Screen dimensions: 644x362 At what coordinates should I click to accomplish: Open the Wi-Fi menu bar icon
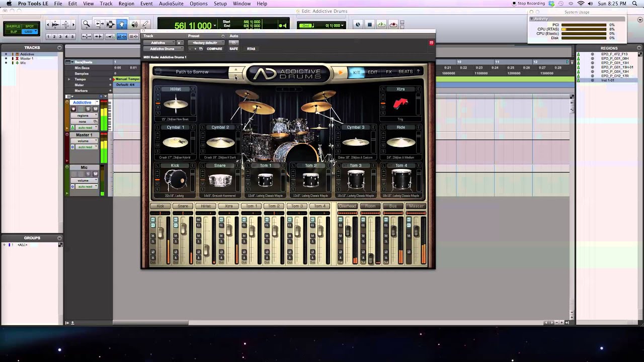tap(581, 4)
